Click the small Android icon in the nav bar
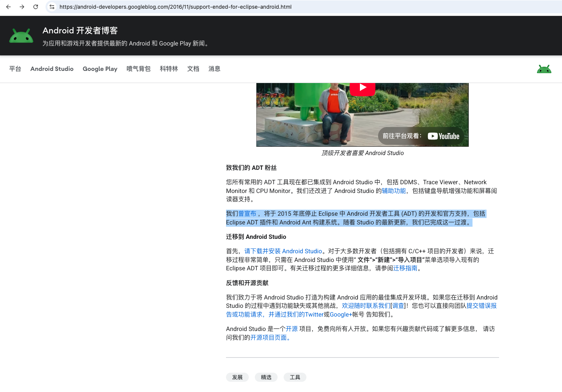Image resolution: width=562 pixels, height=392 pixels. coord(544,69)
